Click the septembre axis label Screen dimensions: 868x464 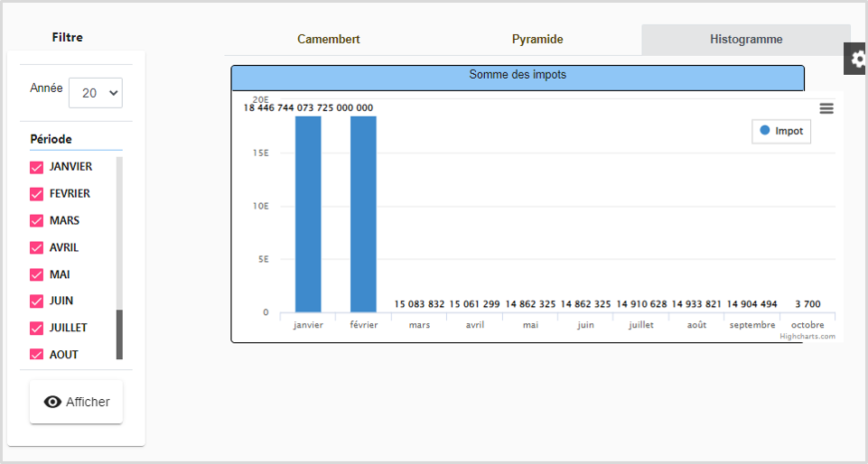(x=751, y=325)
